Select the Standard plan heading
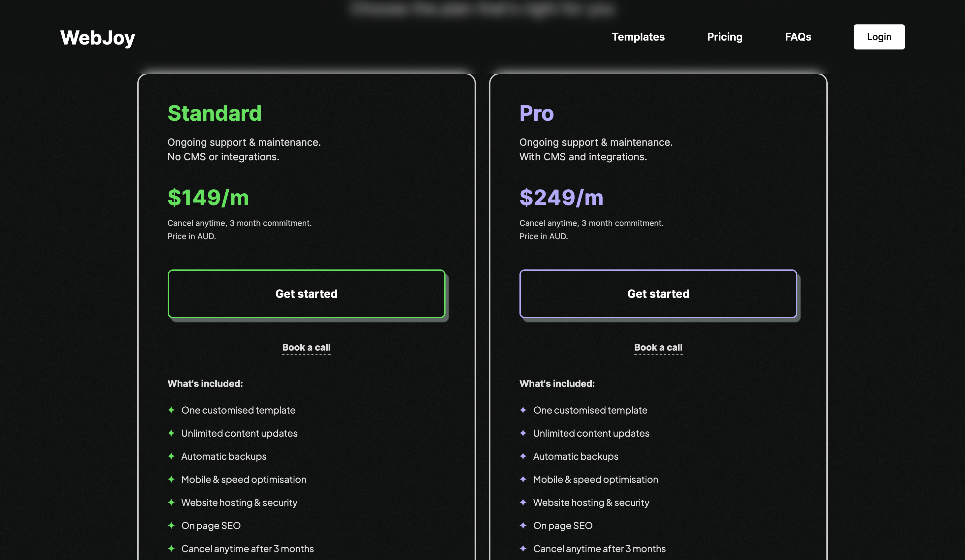 tap(215, 113)
